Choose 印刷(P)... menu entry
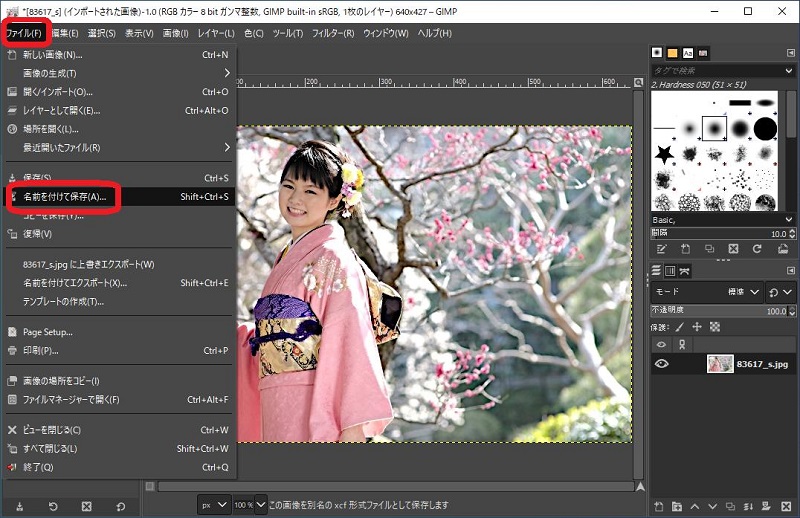 118,351
